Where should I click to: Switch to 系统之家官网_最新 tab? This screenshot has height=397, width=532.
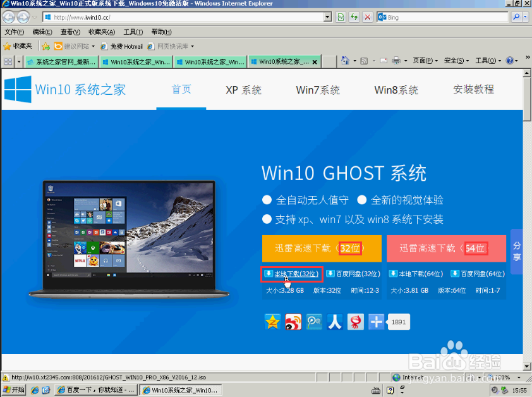[x=62, y=62]
